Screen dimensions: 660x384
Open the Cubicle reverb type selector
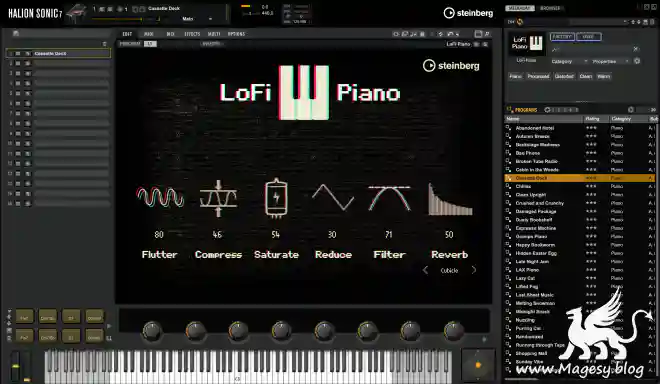point(449,271)
